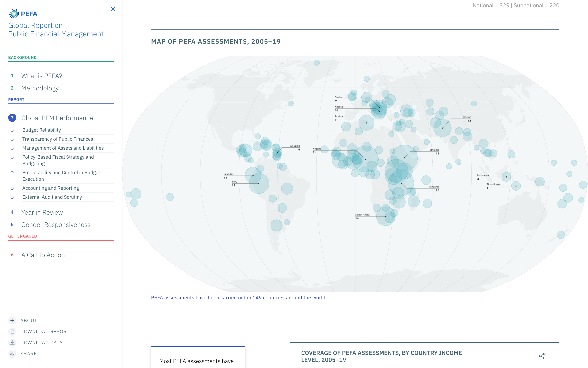Open Global Report on Public Financial Management title
This screenshot has width=588, height=368.
coord(56,29)
